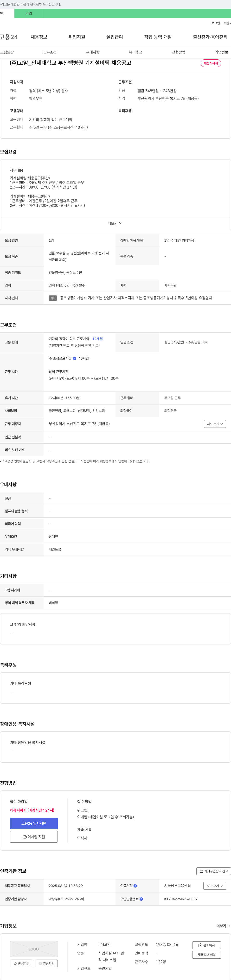The height and width of the screenshot is (980, 231).
Task: Click the 고용24 logo
Action: 9,37
